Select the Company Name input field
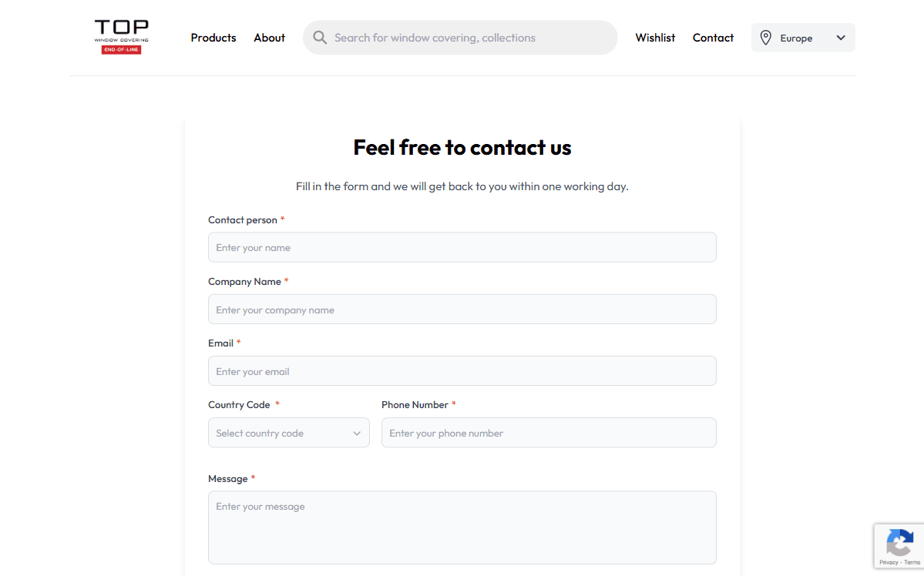 (x=462, y=310)
